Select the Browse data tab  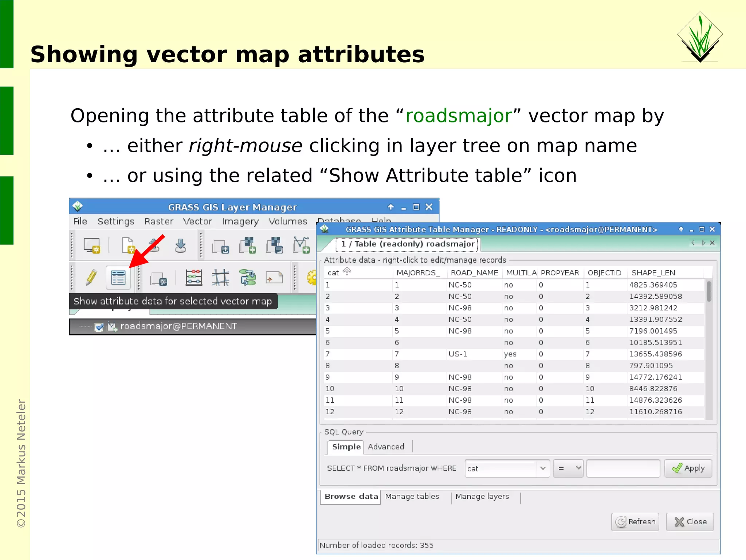[351, 496]
